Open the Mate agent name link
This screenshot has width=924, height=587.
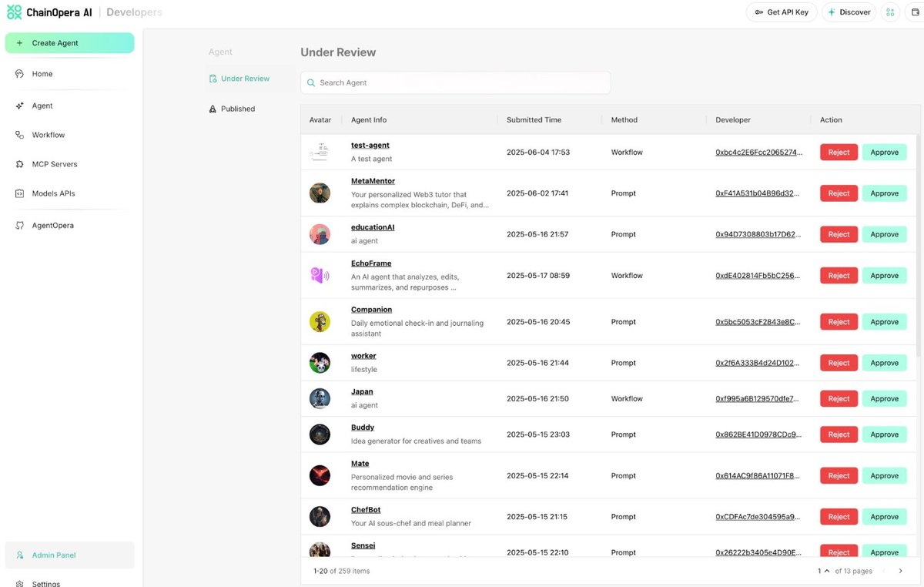tap(360, 464)
